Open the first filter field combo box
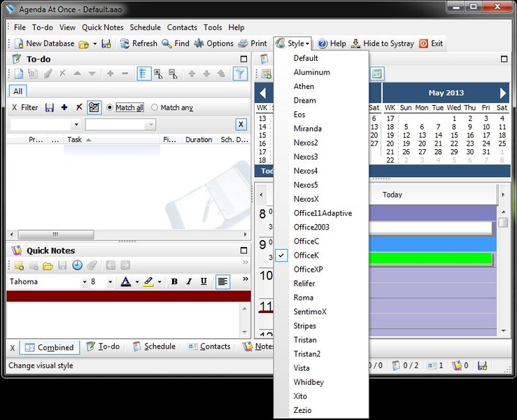The height and width of the screenshot is (420, 517). coord(45,125)
